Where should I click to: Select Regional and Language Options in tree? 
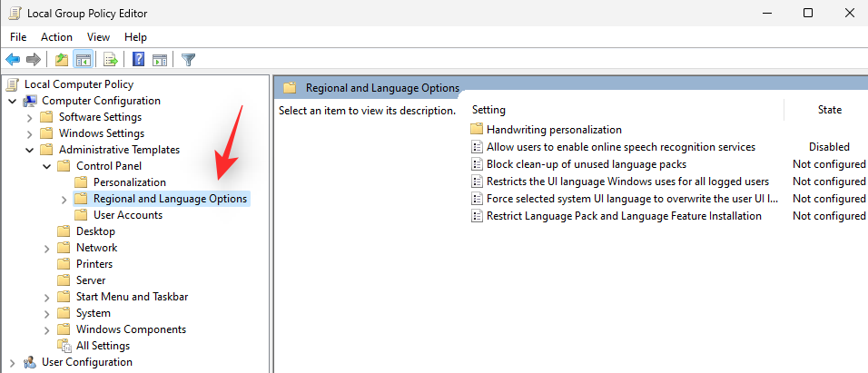click(x=170, y=199)
